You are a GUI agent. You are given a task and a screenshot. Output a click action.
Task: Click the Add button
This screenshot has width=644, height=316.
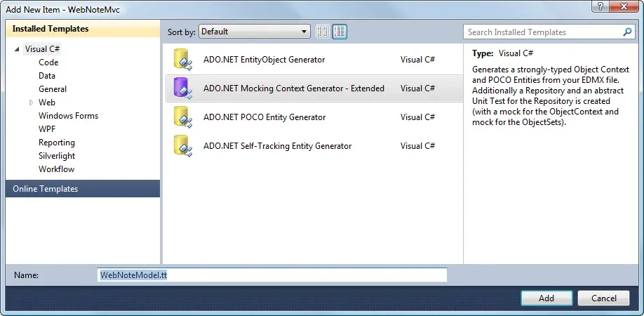[546, 298]
